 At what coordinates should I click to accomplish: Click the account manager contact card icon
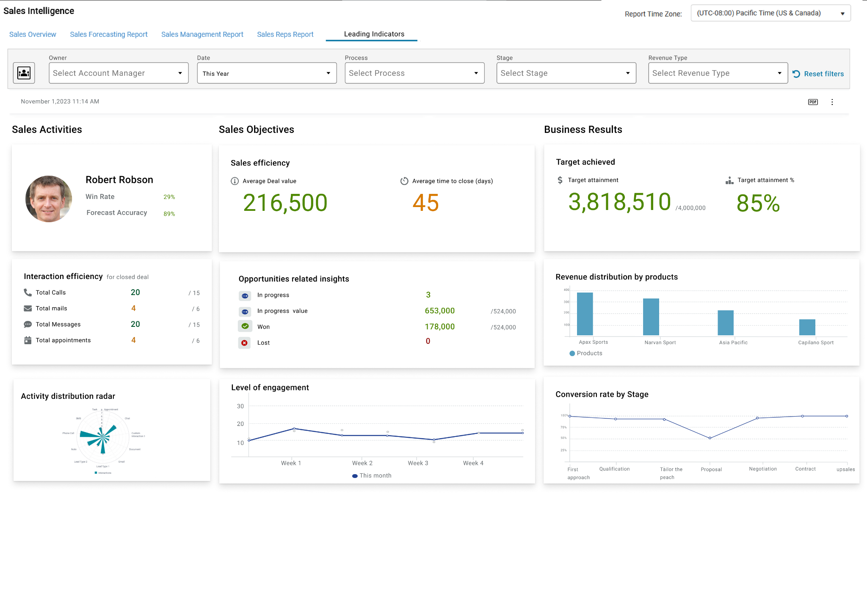point(24,73)
